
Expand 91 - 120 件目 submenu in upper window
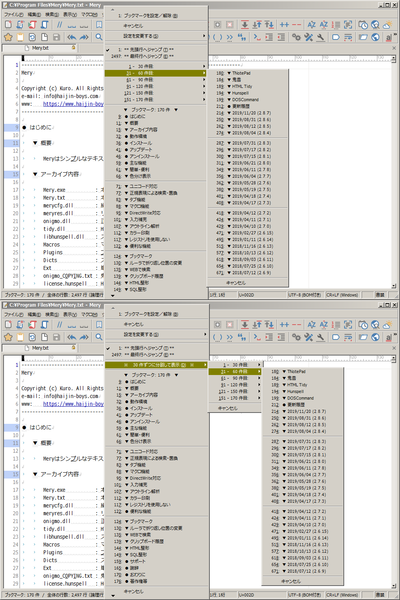(x=157, y=86)
